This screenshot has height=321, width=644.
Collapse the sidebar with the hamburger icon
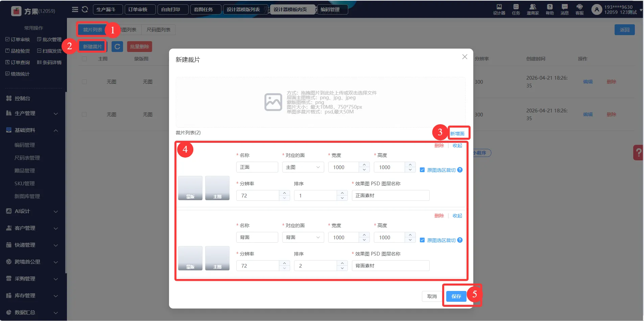75,9
